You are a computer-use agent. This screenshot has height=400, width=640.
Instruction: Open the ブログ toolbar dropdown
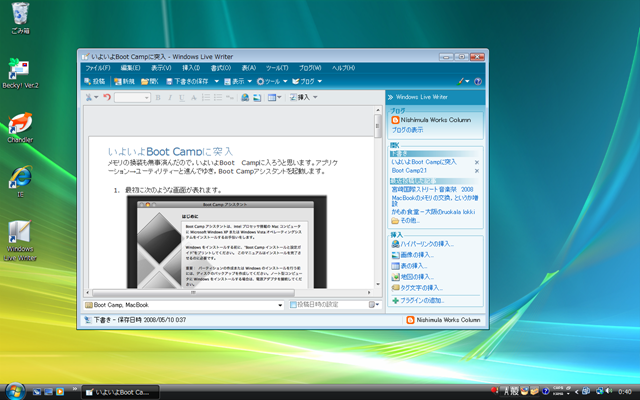coord(307,82)
